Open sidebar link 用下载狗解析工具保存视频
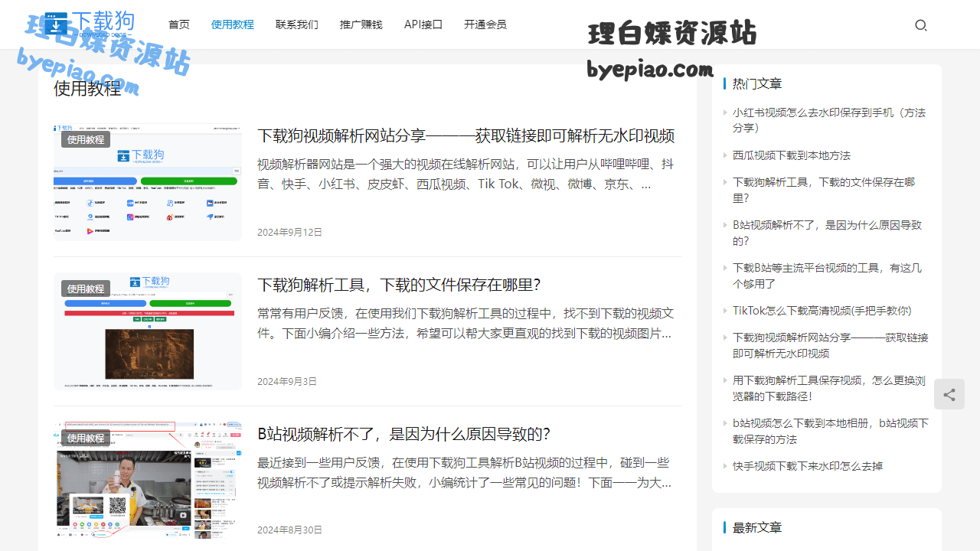The image size is (980, 551). tap(829, 388)
